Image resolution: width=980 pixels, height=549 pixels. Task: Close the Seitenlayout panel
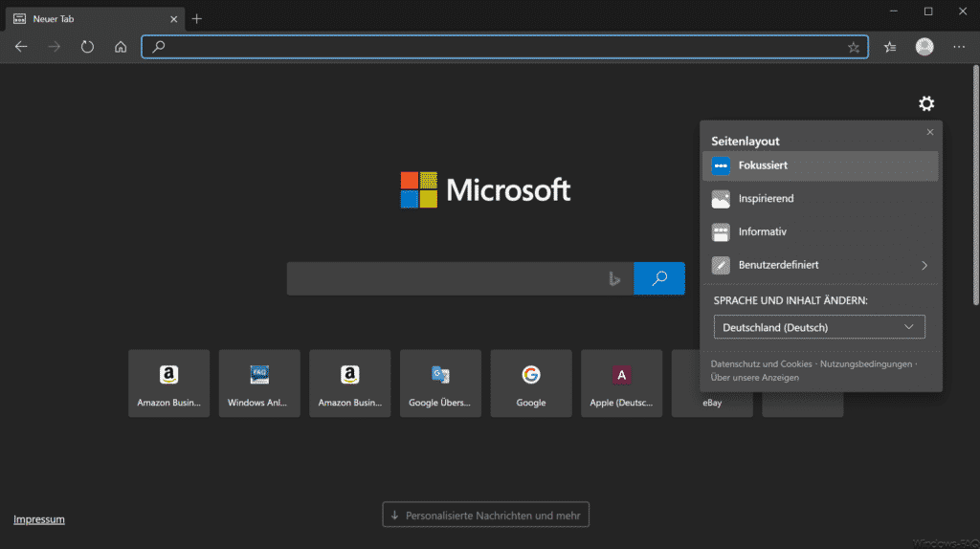coord(930,132)
